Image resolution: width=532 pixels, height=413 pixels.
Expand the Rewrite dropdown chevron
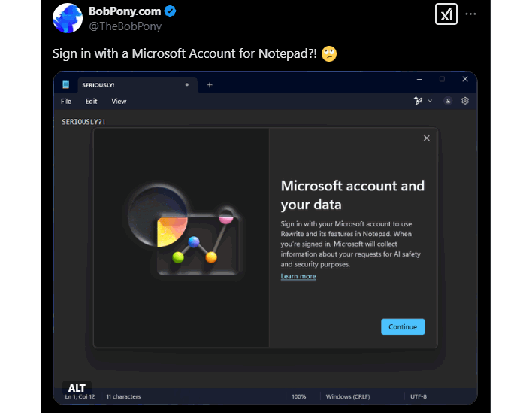(x=430, y=101)
